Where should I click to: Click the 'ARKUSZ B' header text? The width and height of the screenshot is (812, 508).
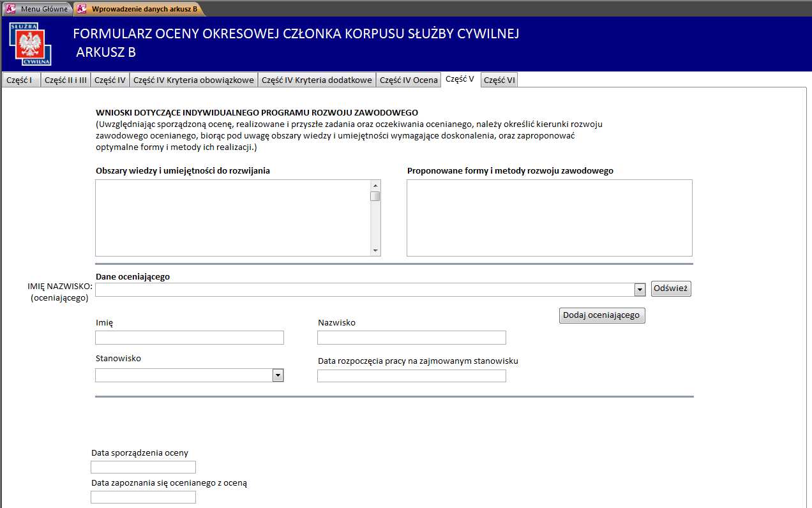(x=106, y=52)
